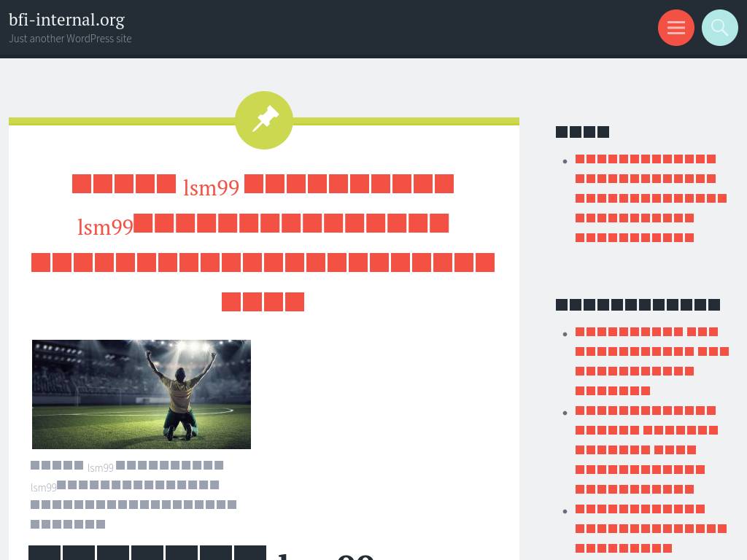The image size is (747, 560).
Task: Click the grey image caption containing lsm99
Action: (x=133, y=494)
